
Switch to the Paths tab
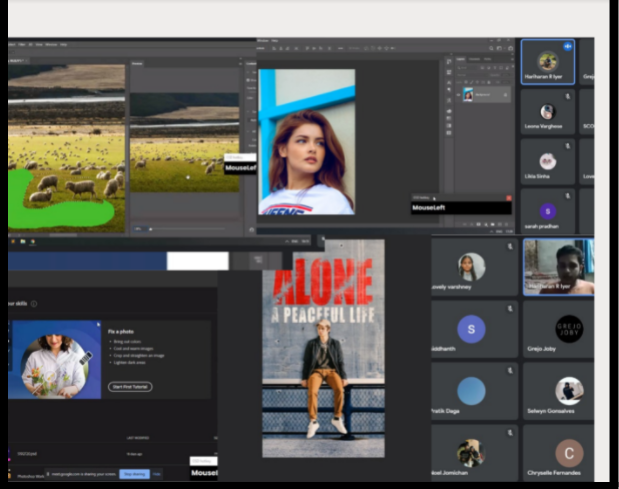point(488,59)
